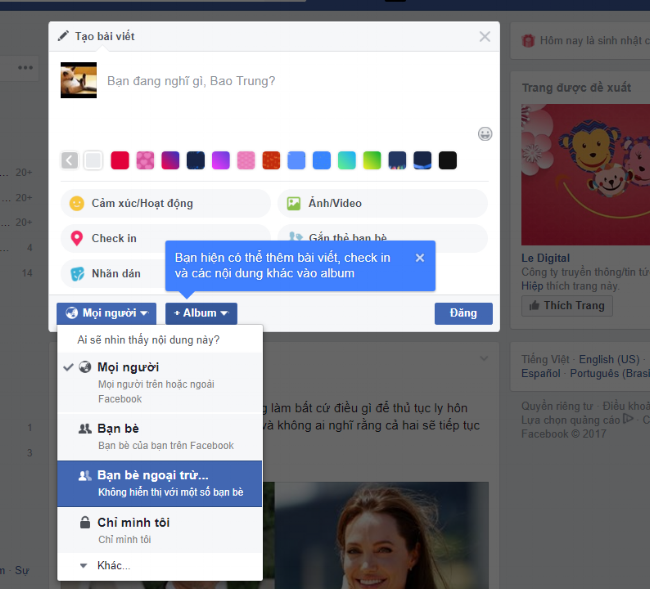The width and height of the screenshot is (650, 589).
Task: Click the pencil icon beside Tạo bài viết
Action: pos(63,36)
